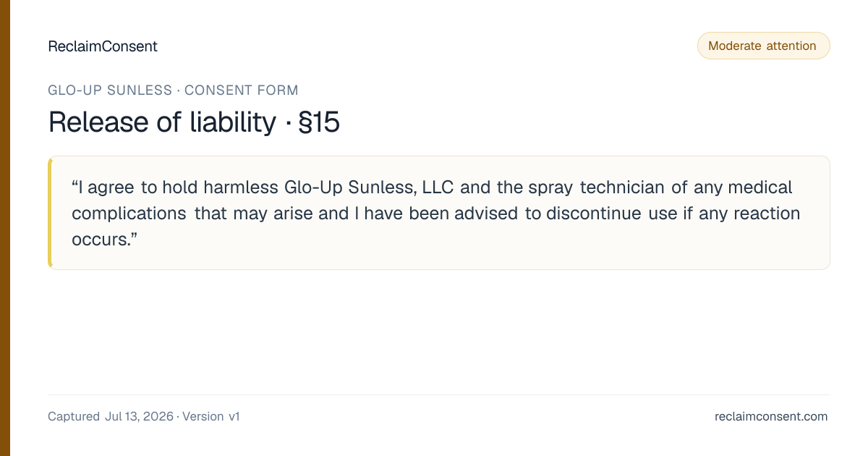Open the GLO-UP SUNLESS breadcrumb label

point(110,90)
